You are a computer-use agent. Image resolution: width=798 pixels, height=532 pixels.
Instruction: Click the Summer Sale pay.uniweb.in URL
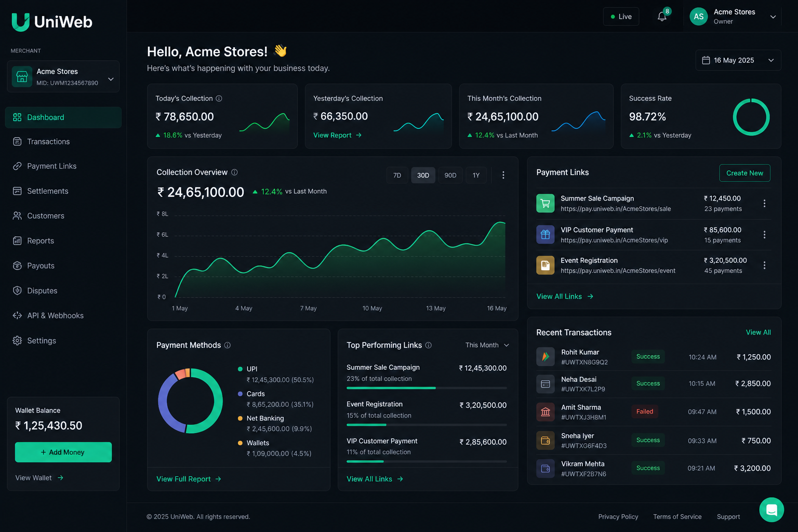click(x=616, y=209)
